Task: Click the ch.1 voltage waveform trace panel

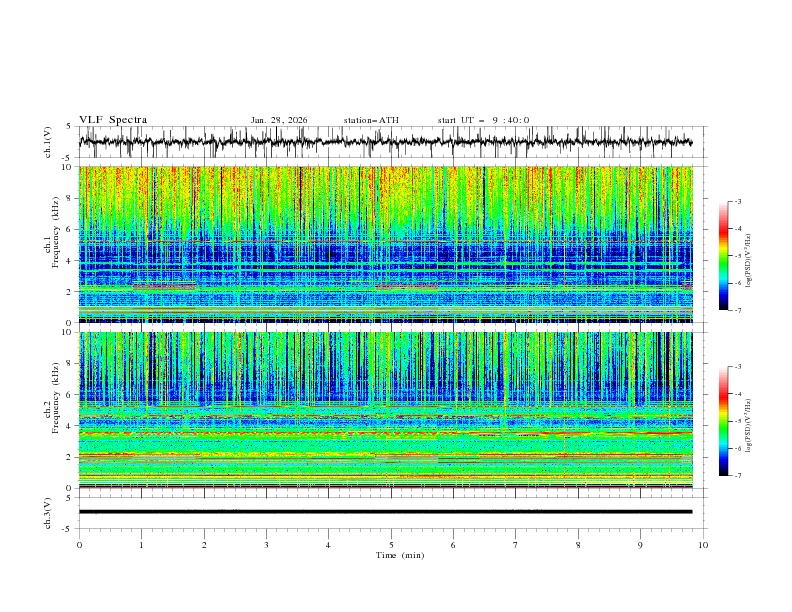Action: [393, 142]
